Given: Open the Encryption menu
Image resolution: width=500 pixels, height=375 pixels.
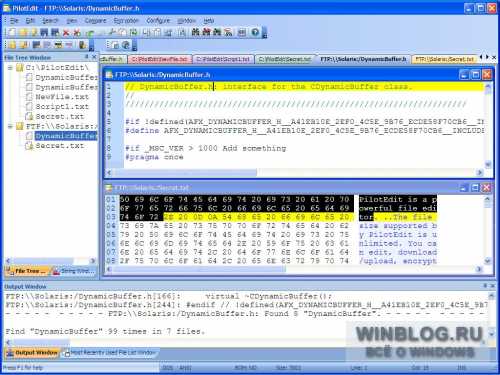Looking at the screenshot, I should tap(126, 21).
